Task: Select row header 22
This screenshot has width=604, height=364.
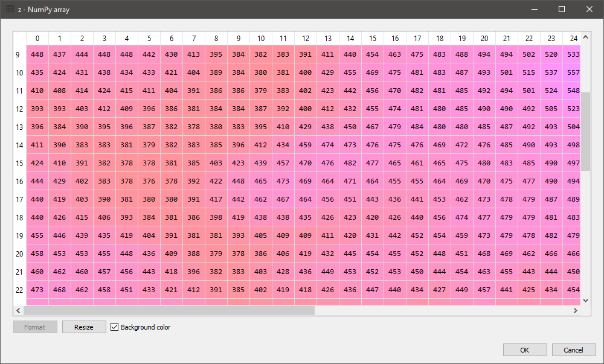Action: pos(19,290)
